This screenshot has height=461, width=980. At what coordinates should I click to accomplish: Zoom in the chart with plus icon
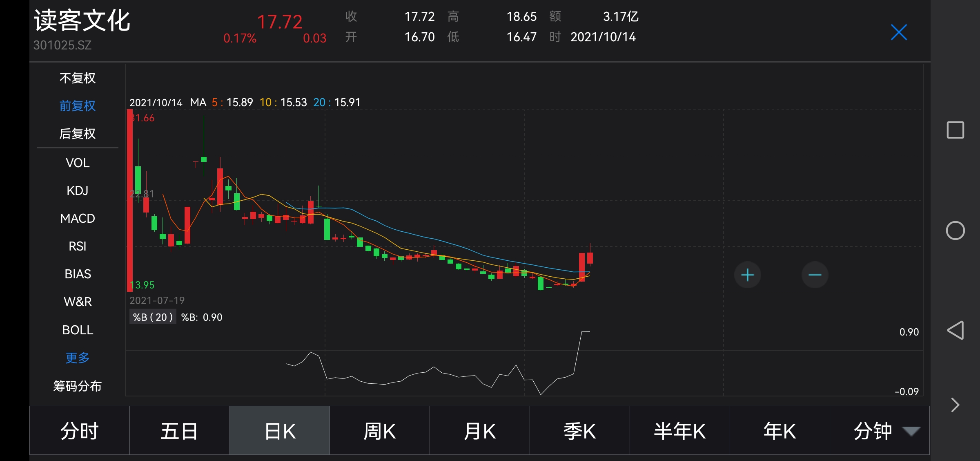tap(747, 275)
